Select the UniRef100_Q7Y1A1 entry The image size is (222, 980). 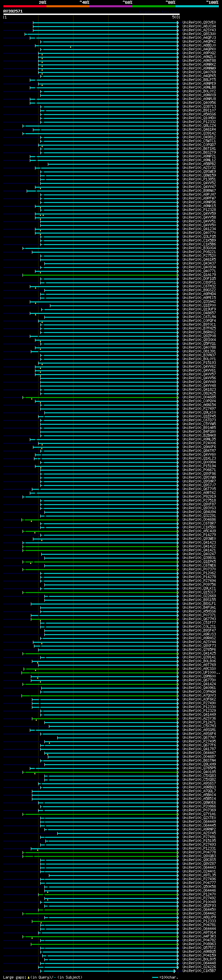click(199, 814)
